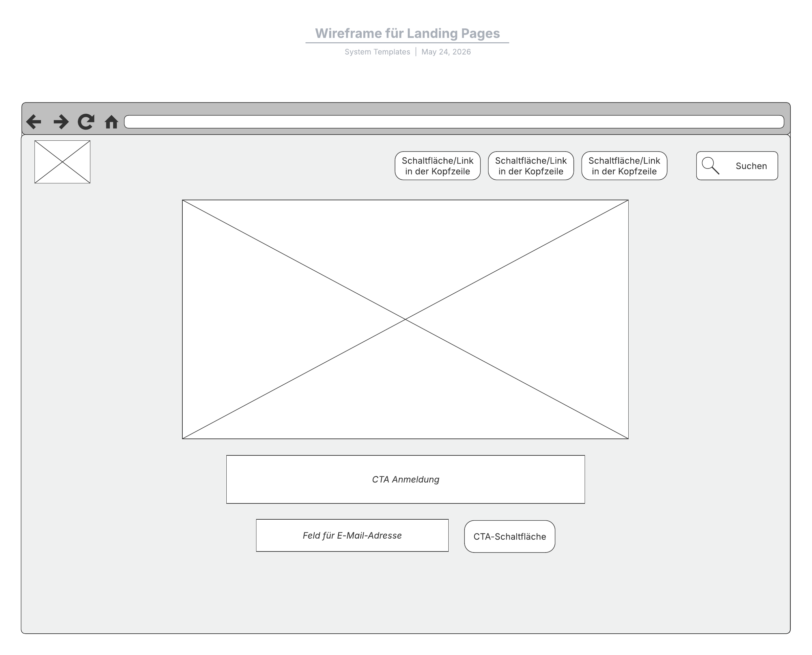Click the CTA Anmeldung text box
This screenshot has height=655, width=812.
coord(406,479)
